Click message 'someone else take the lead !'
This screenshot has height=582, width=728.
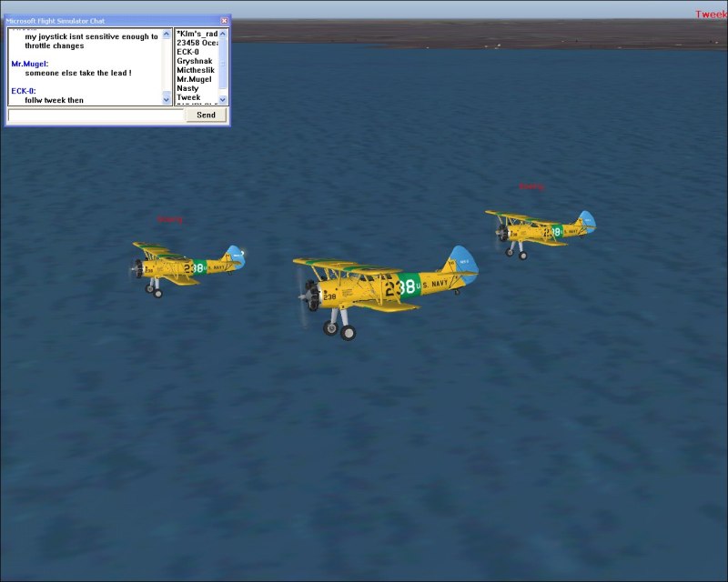(78, 73)
